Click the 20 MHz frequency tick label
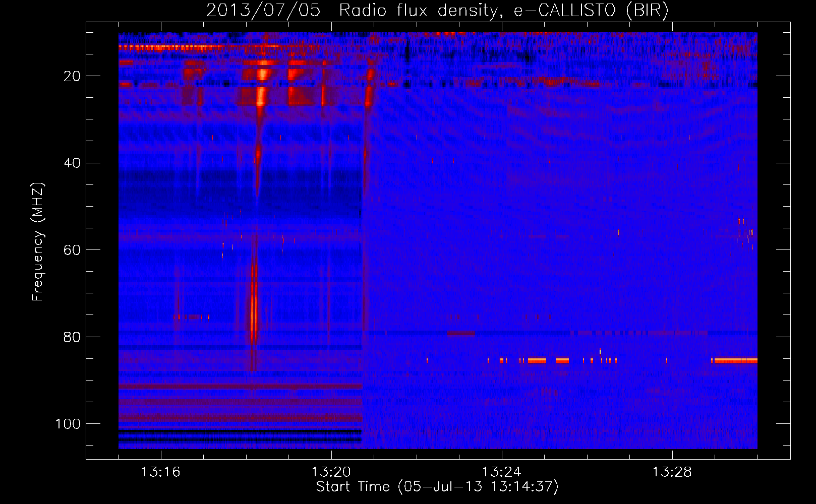 point(72,76)
